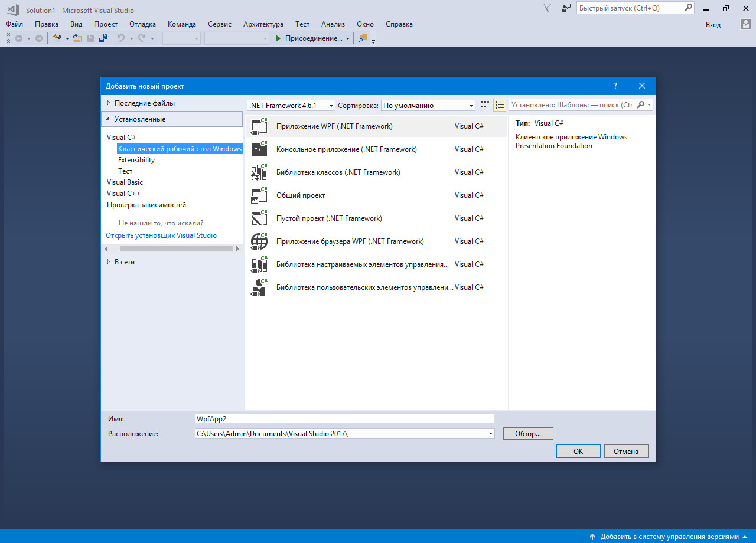Switch templates to medium list view
Screen dimensions: 756x543
pyautogui.click(x=500, y=105)
